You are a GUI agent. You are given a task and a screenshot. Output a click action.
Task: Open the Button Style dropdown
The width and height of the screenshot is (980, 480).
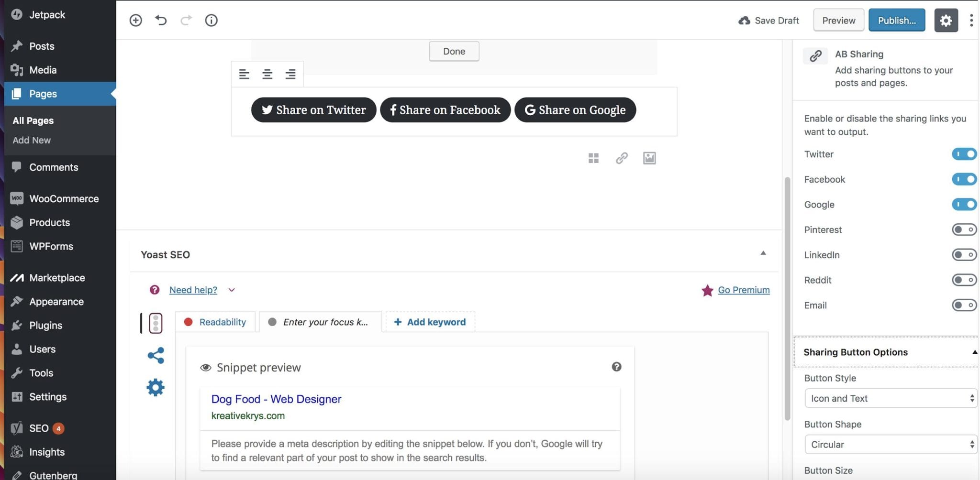click(891, 398)
